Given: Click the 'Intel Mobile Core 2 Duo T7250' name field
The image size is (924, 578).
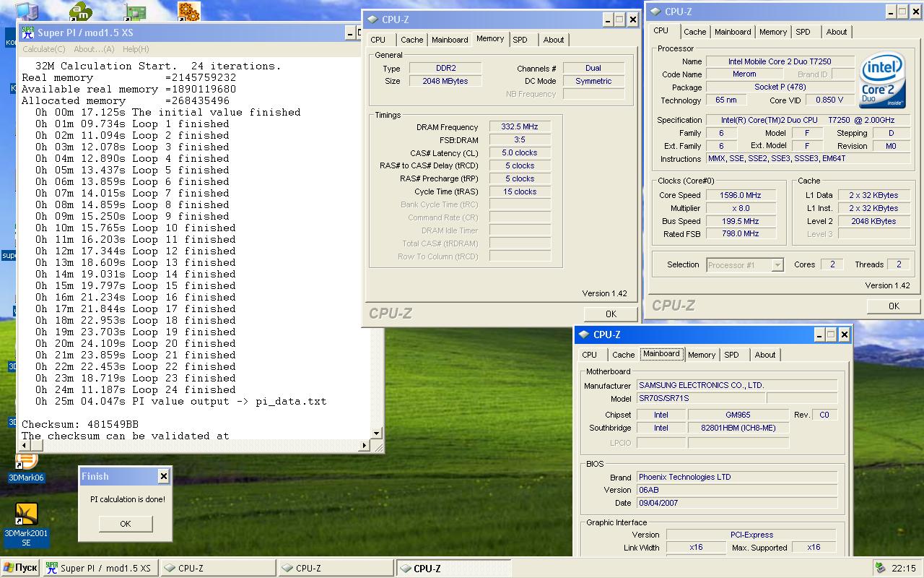Looking at the screenshot, I should 780,61.
